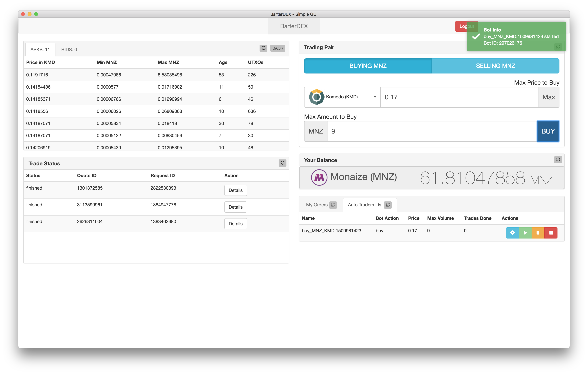Click the BACK button
Viewport: 588px width, 374px height.
pyautogui.click(x=278, y=48)
